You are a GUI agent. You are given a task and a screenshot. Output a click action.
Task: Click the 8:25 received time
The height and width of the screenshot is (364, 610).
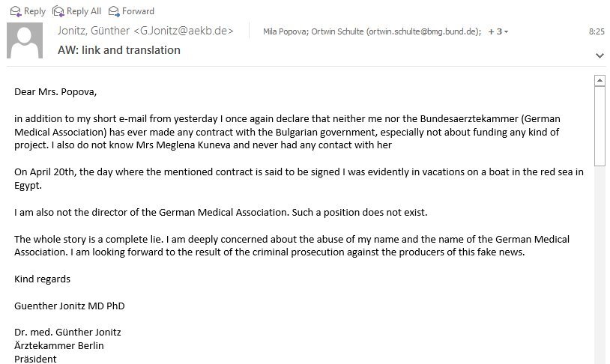(x=597, y=31)
